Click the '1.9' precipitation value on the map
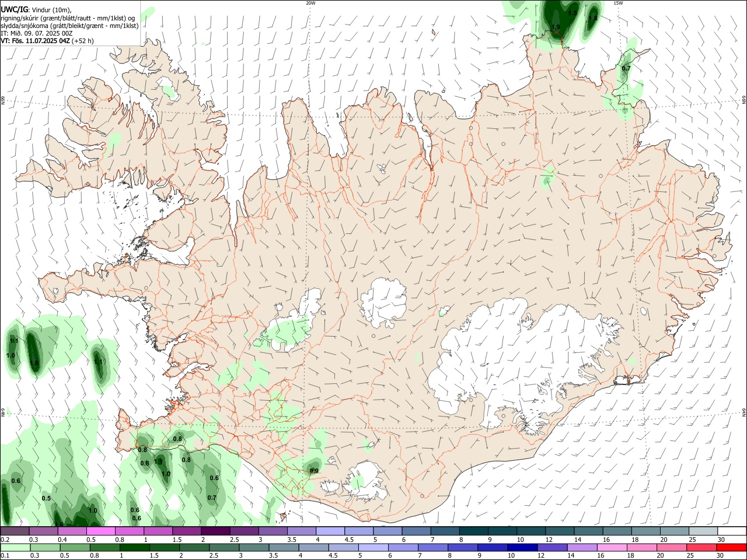 pyautogui.click(x=556, y=27)
